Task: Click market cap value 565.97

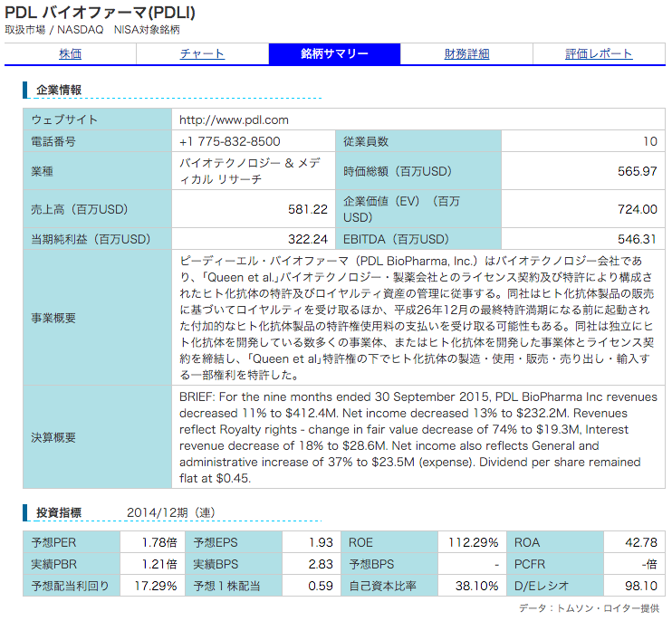Action: [638, 171]
